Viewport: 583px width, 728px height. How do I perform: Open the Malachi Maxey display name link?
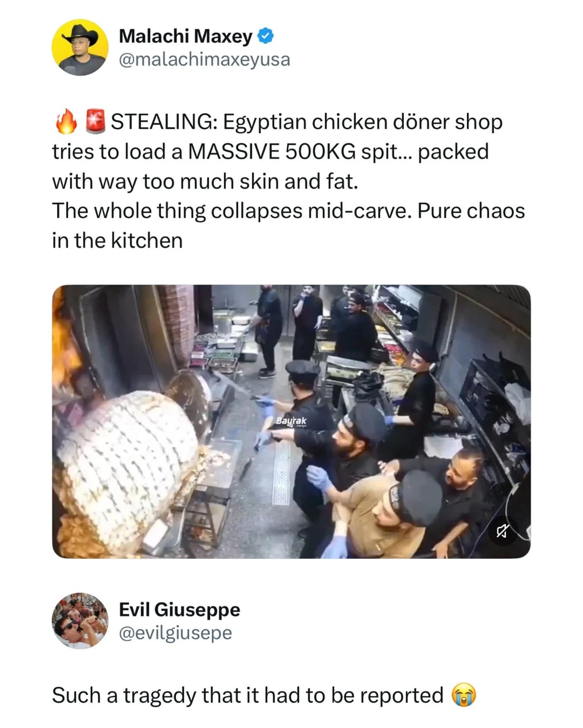coord(185,36)
